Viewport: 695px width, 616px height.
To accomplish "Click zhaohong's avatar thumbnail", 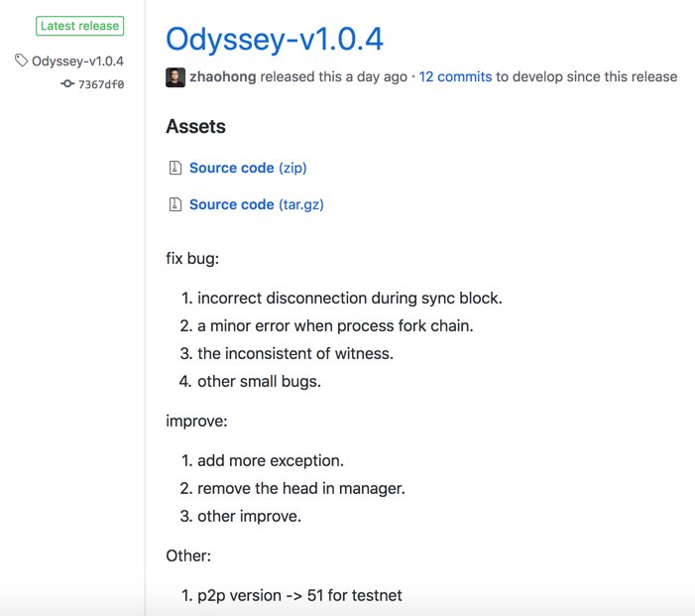I will [x=175, y=77].
